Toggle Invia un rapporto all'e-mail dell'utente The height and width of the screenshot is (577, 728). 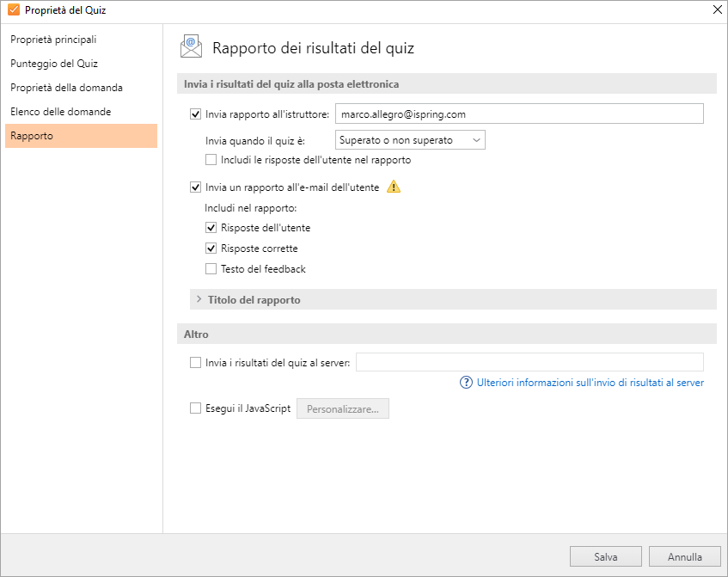(195, 187)
